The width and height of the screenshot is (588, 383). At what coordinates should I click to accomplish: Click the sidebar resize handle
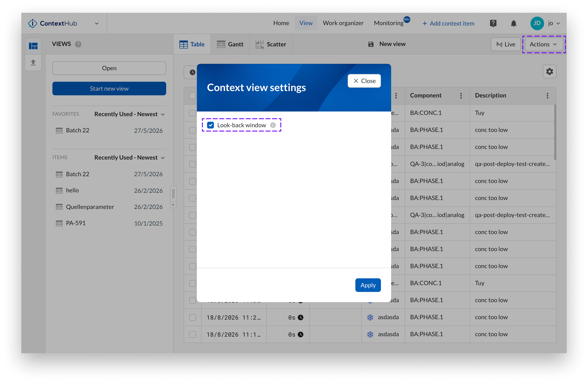pos(173,193)
